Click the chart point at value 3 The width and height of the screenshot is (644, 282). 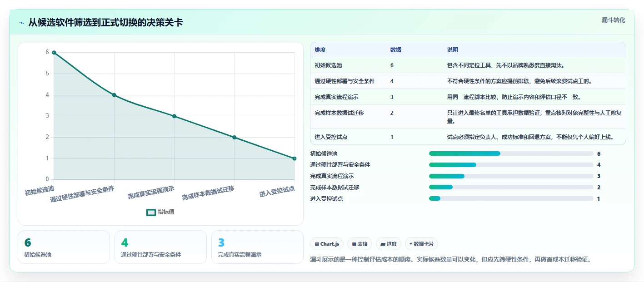tap(174, 116)
